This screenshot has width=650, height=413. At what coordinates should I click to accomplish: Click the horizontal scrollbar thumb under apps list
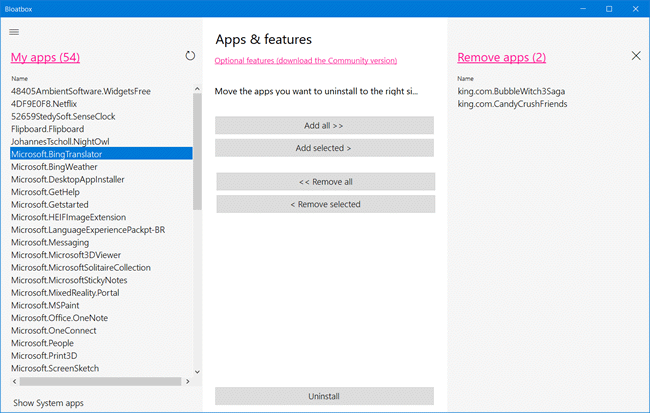click(x=100, y=381)
